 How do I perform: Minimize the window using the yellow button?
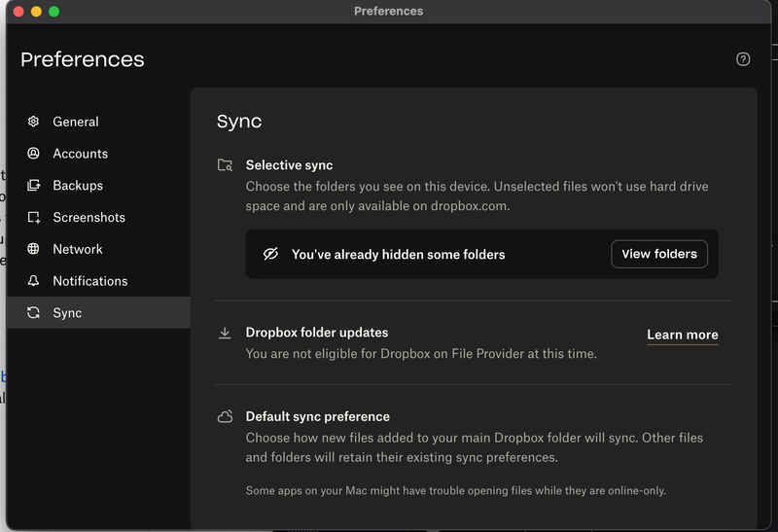coord(36,12)
